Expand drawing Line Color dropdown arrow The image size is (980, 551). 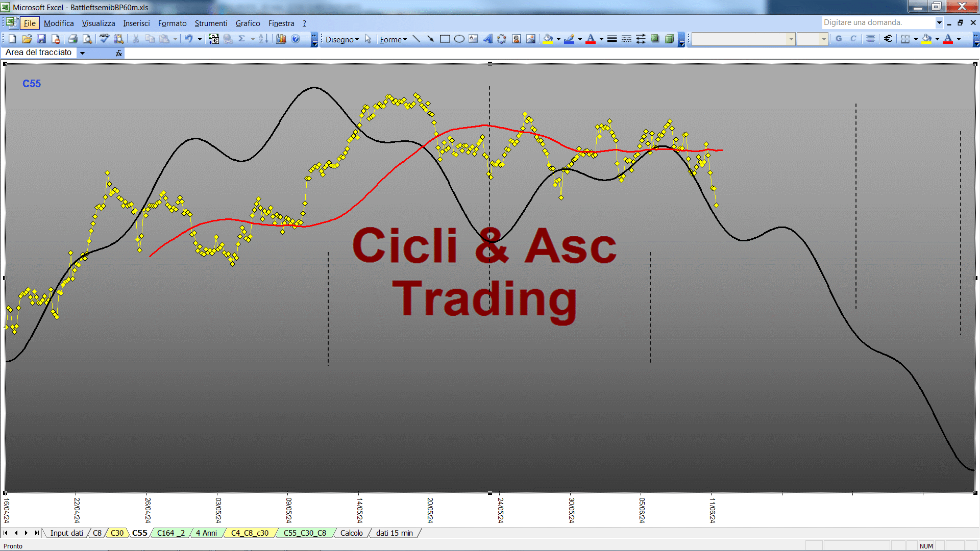coord(580,39)
